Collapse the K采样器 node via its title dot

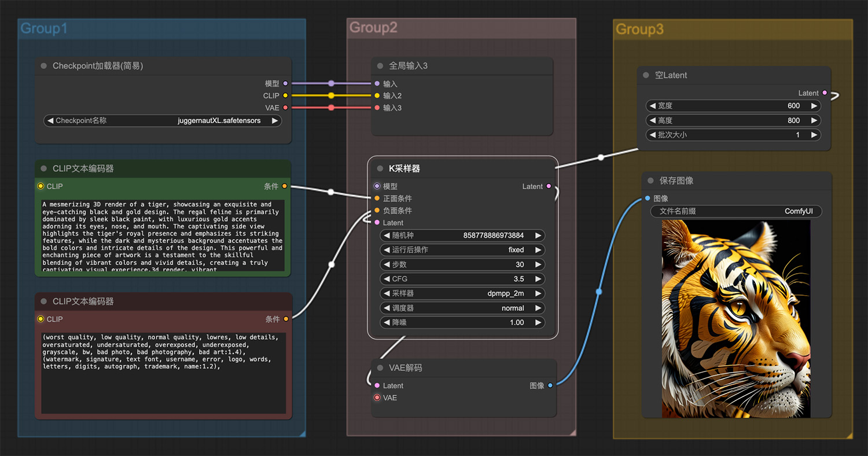point(380,168)
